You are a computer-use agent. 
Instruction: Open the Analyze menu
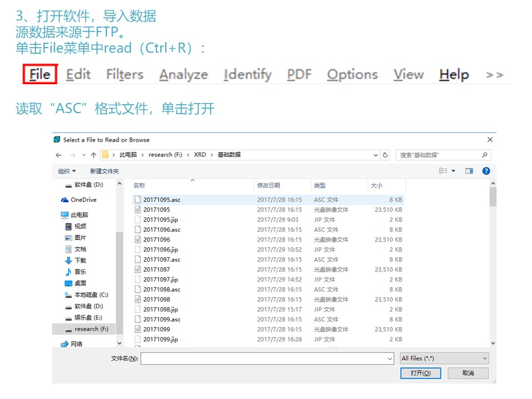click(x=183, y=75)
